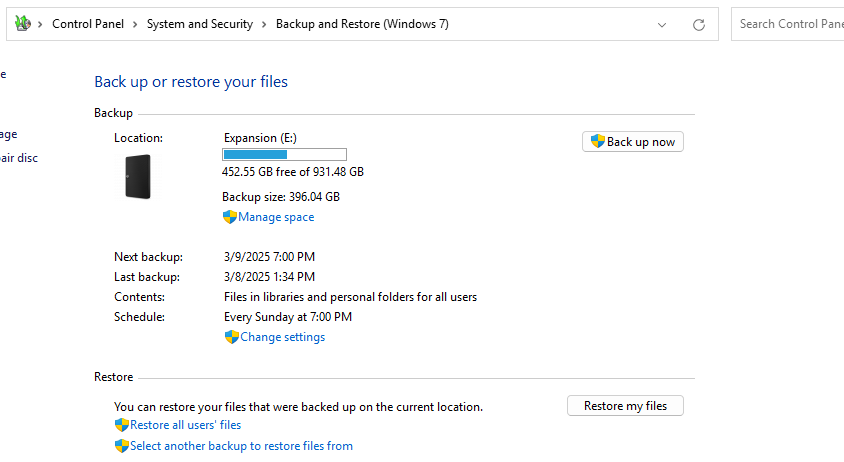Click the drive space usage bar
844x462 pixels.
point(284,154)
